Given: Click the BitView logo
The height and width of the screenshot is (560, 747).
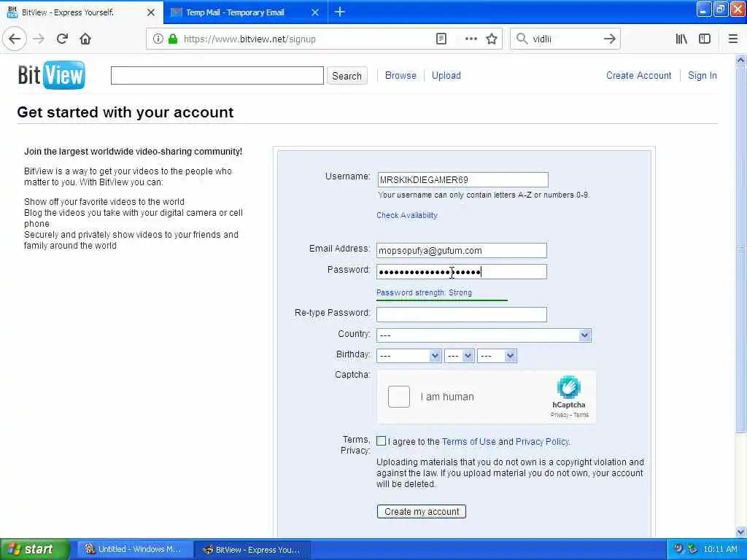Looking at the screenshot, I should pyautogui.click(x=52, y=75).
